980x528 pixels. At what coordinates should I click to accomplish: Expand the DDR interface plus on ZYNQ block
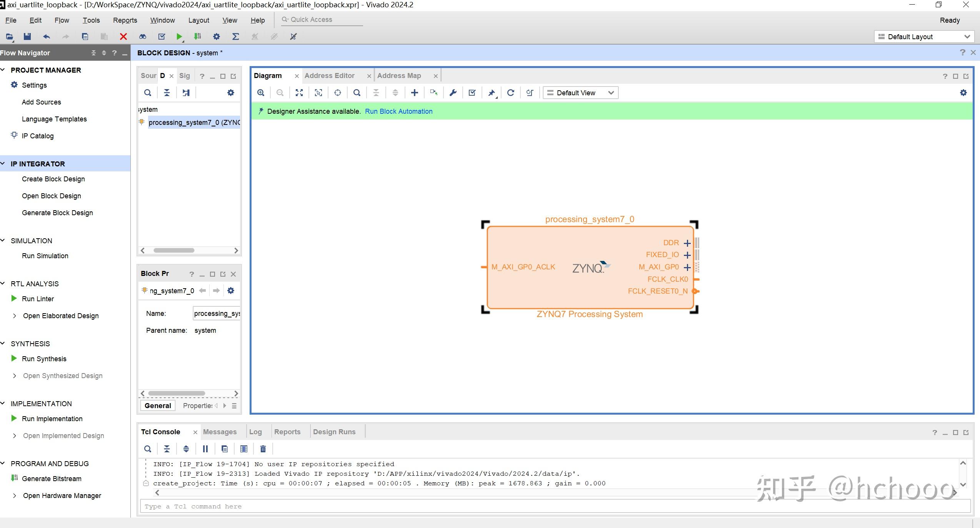pyautogui.click(x=687, y=243)
